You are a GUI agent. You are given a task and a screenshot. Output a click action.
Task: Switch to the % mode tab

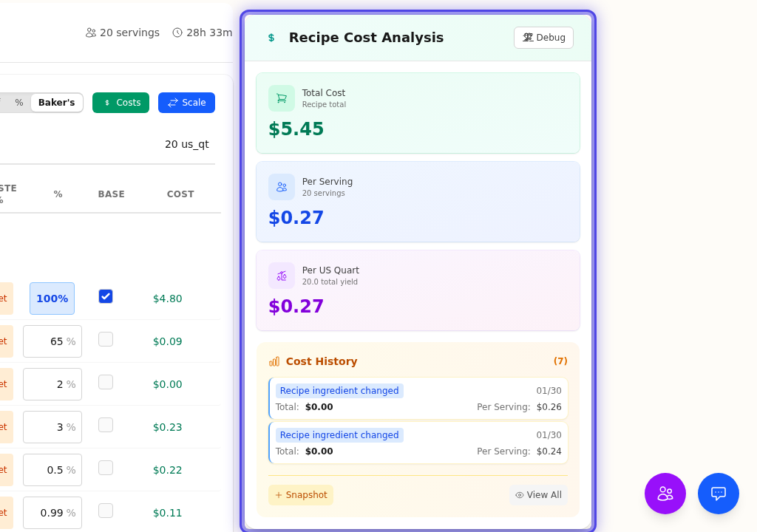coord(18,103)
